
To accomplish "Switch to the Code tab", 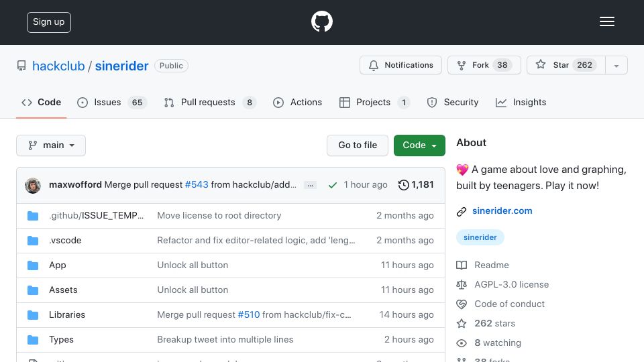I will 41,102.
